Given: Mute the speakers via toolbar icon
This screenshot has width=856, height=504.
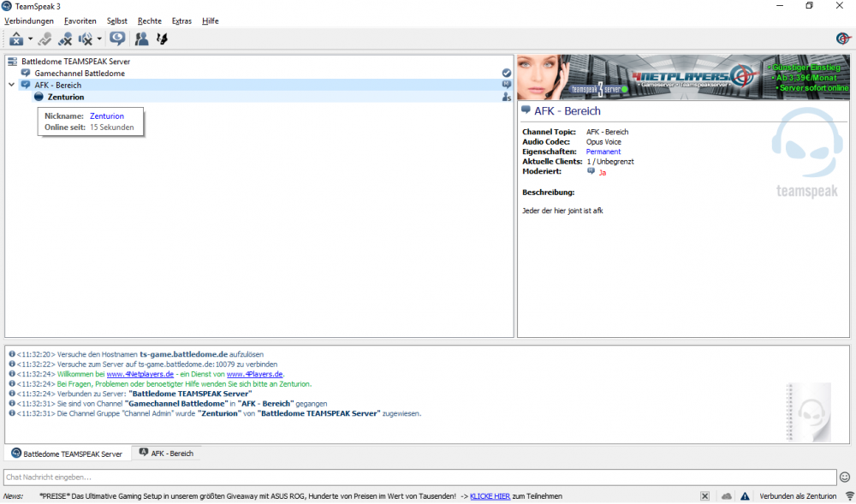Looking at the screenshot, I should click(x=86, y=39).
